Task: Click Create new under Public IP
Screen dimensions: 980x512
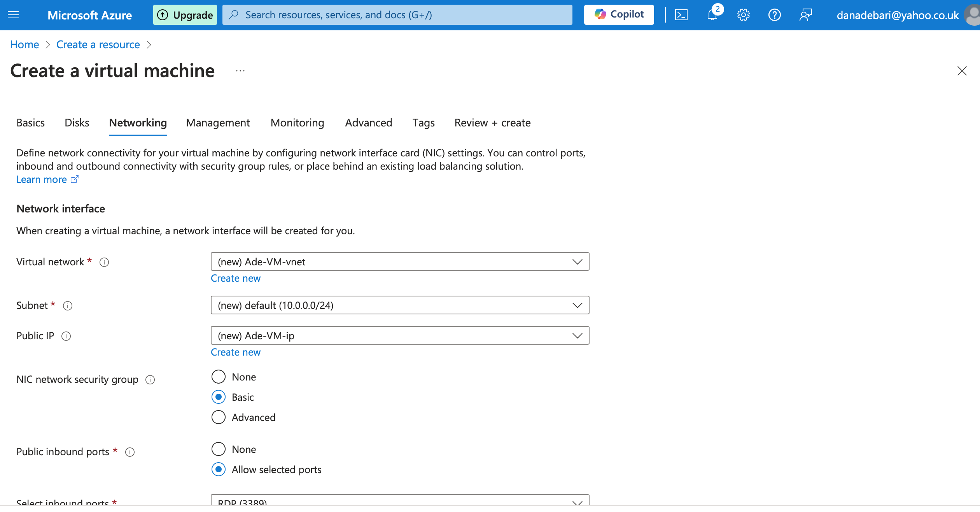Action: coord(236,352)
